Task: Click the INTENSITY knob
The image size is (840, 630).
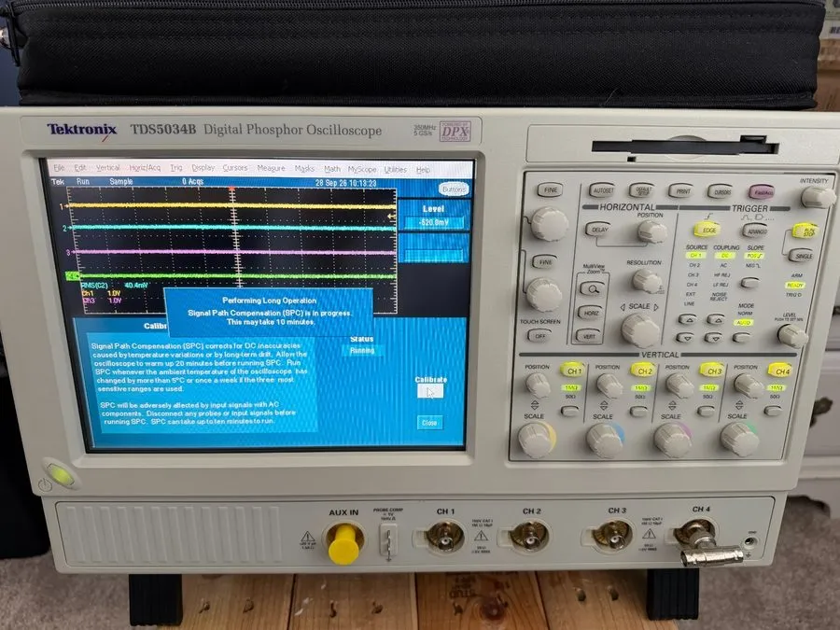Action: click(x=817, y=198)
